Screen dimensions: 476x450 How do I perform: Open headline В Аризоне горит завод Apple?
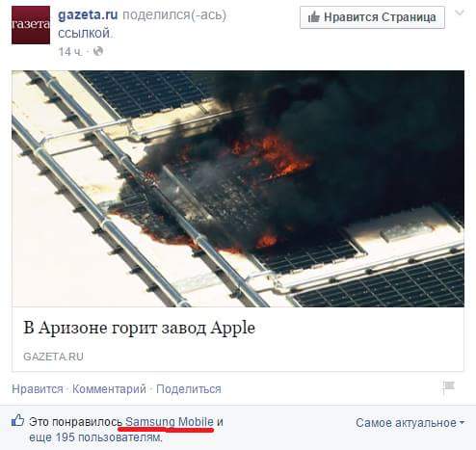coord(139,328)
